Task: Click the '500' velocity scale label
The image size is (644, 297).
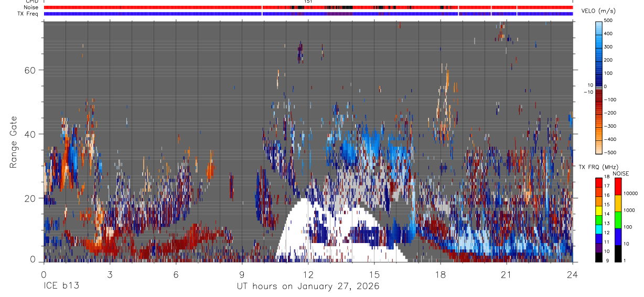Action: [608, 20]
